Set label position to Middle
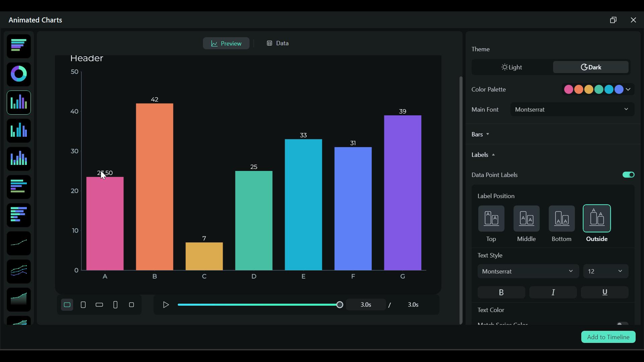Viewport: 644px width, 362px height. (x=527, y=219)
